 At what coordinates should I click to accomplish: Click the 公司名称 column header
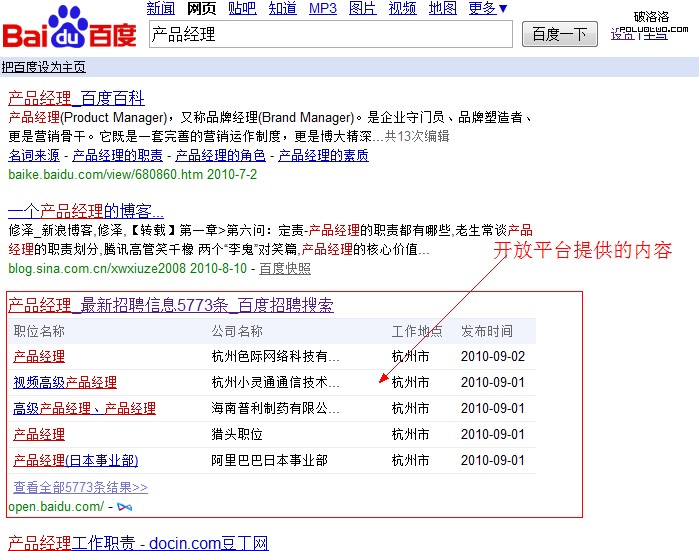coord(237,331)
